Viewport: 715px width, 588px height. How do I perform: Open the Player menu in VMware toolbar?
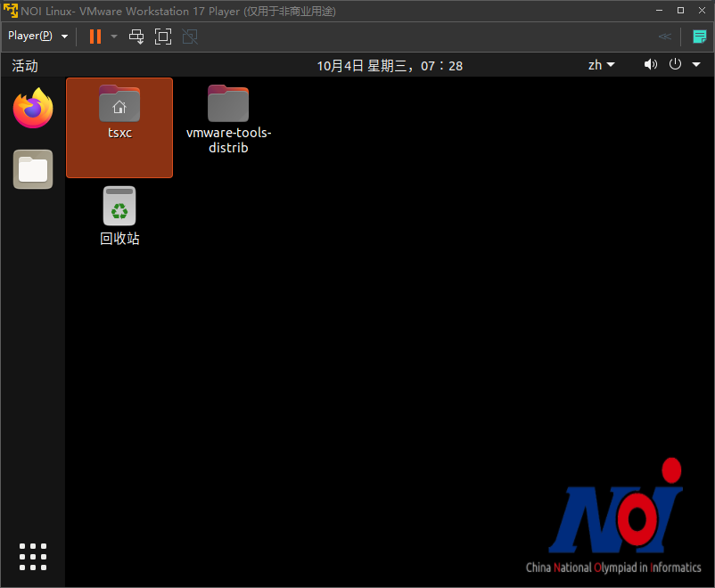[37, 37]
